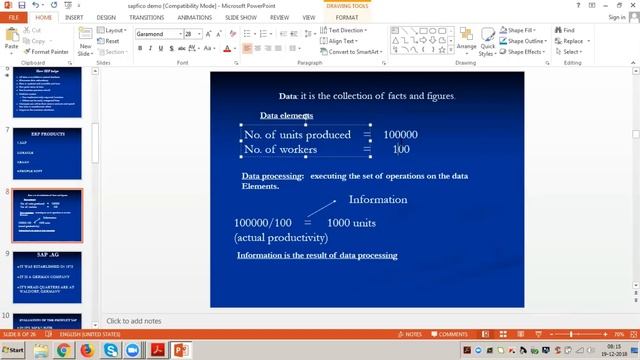Image resolution: width=640 pixels, height=360 pixels.
Task: Start slideshow from status bar icon
Action: tap(538, 334)
